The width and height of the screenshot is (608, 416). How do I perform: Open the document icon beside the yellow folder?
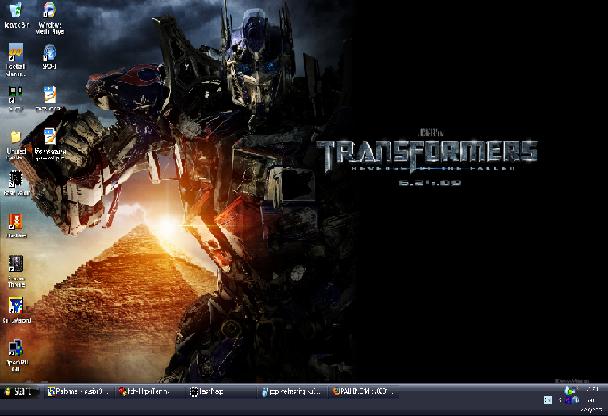[x=50, y=143]
